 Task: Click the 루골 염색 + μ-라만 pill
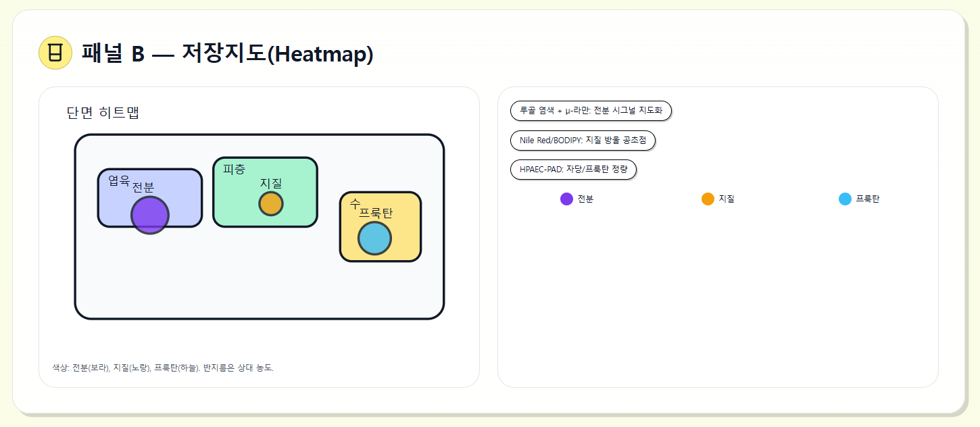(591, 111)
